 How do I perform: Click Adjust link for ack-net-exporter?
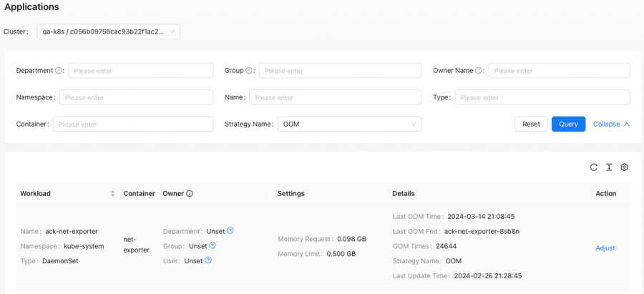[605, 248]
